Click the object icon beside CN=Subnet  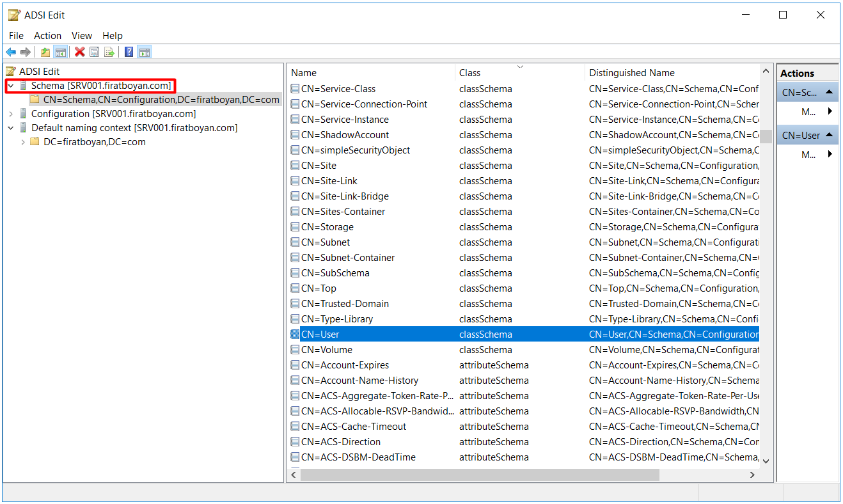(x=295, y=242)
